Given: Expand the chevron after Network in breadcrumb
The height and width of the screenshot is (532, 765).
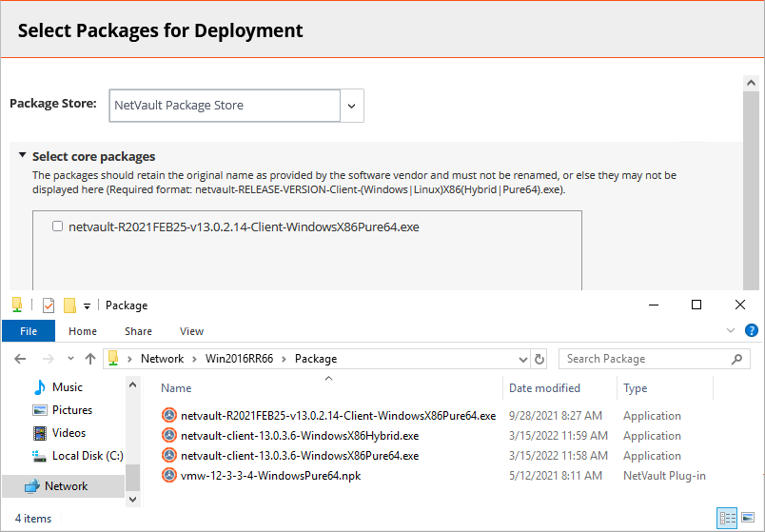Looking at the screenshot, I should pyautogui.click(x=194, y=359).
